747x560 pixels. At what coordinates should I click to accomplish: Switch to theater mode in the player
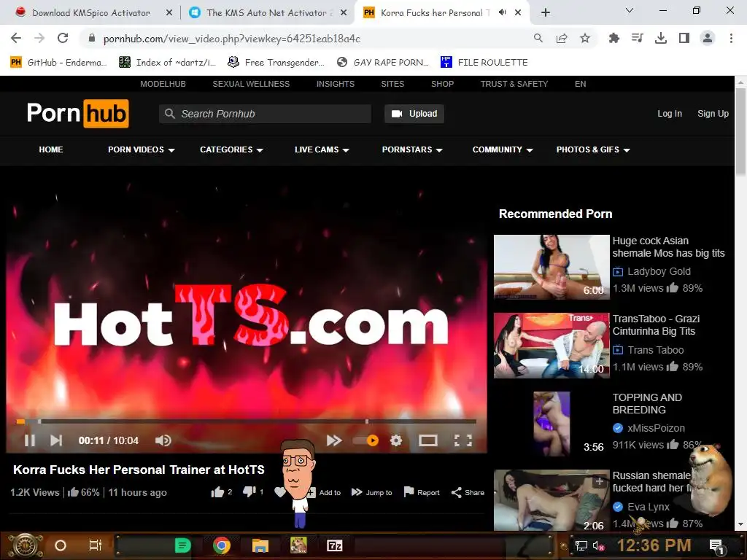coord(427,440)
